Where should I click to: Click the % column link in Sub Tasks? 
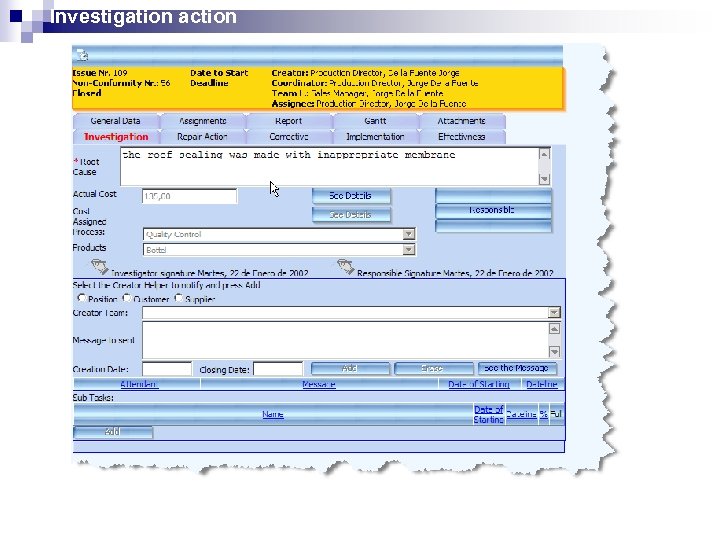click(x=544, y=414)
